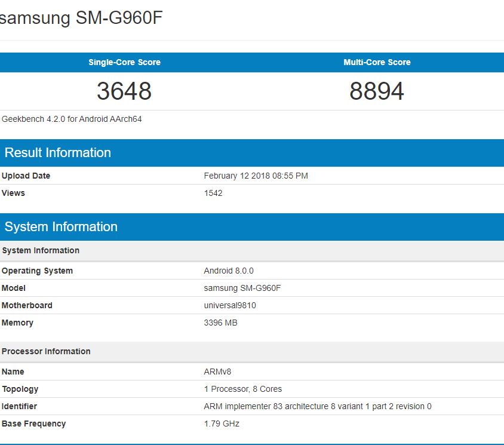The image size is (504, 445).
Task: Click the Result Information section header
Action: [57, 152]
